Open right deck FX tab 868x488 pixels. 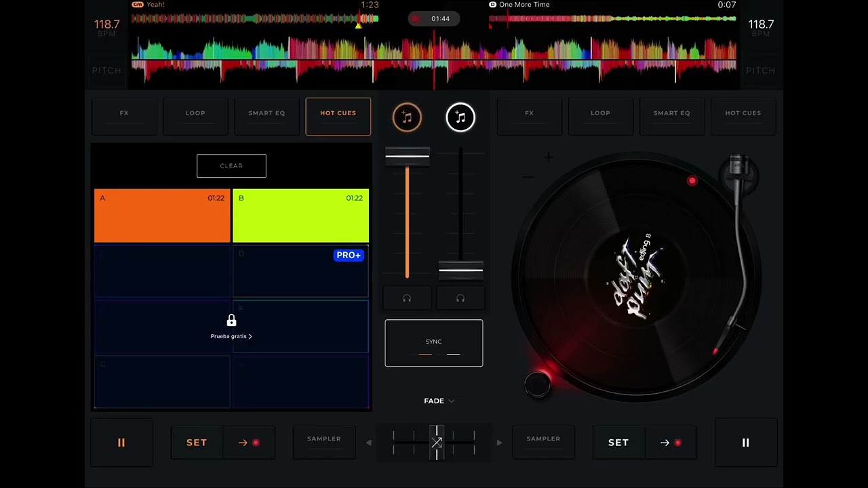pos(529,117)
